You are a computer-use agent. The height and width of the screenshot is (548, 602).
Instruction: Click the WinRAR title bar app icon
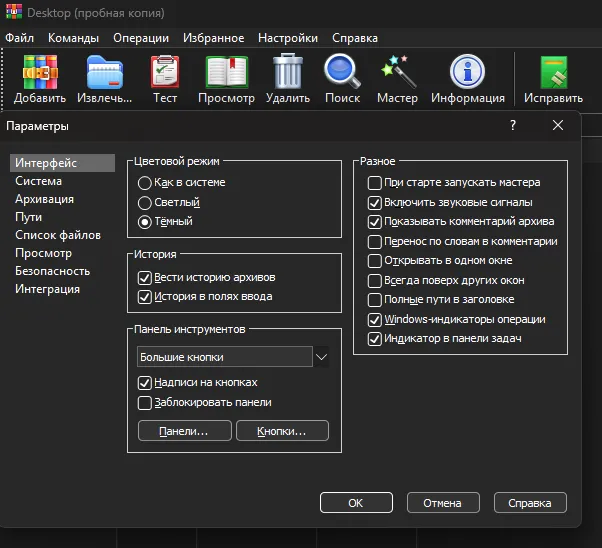coord(14,11)
